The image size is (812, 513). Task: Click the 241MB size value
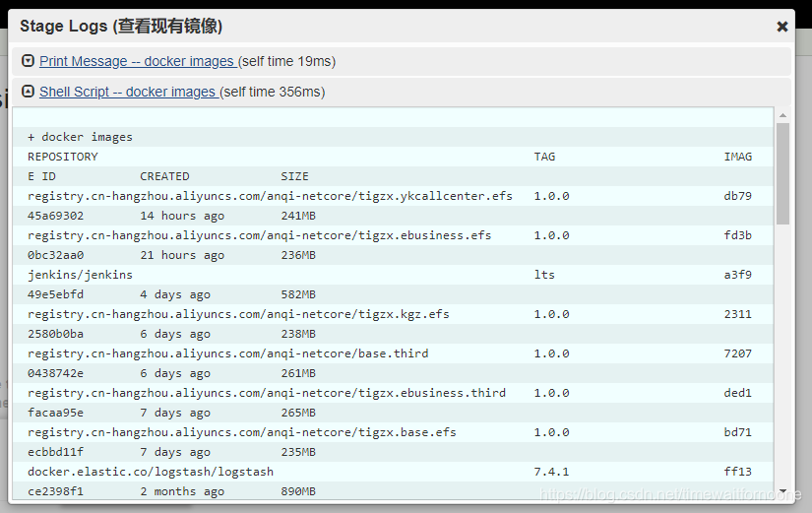click(x=298, y=216)
